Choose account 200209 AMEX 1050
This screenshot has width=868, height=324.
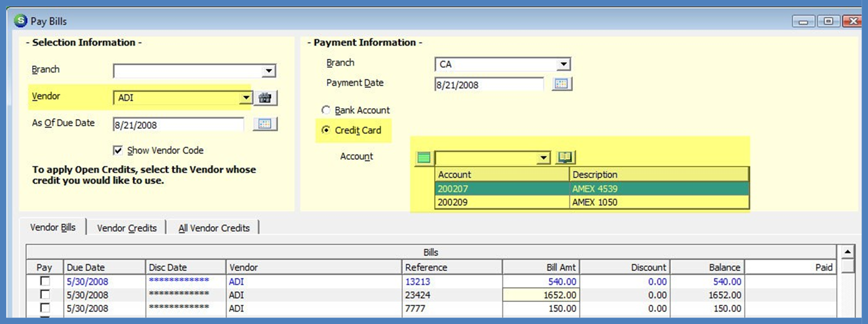[x=592, y=202]
